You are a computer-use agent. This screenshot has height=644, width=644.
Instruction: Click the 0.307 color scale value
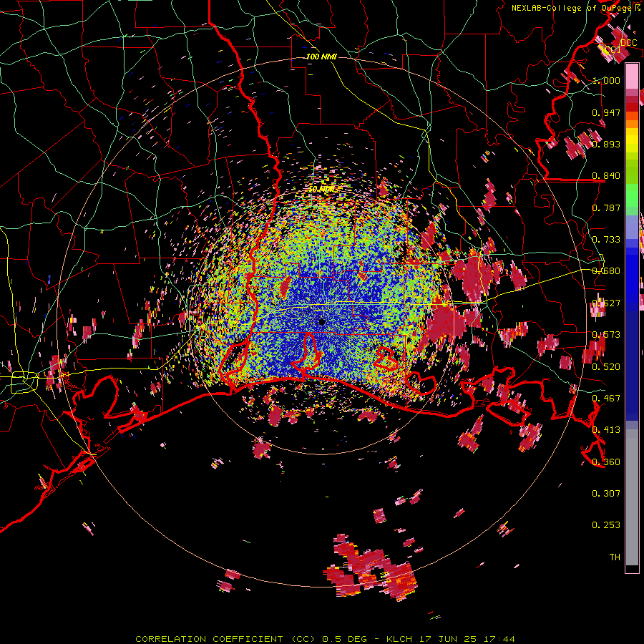coord(606,494)
